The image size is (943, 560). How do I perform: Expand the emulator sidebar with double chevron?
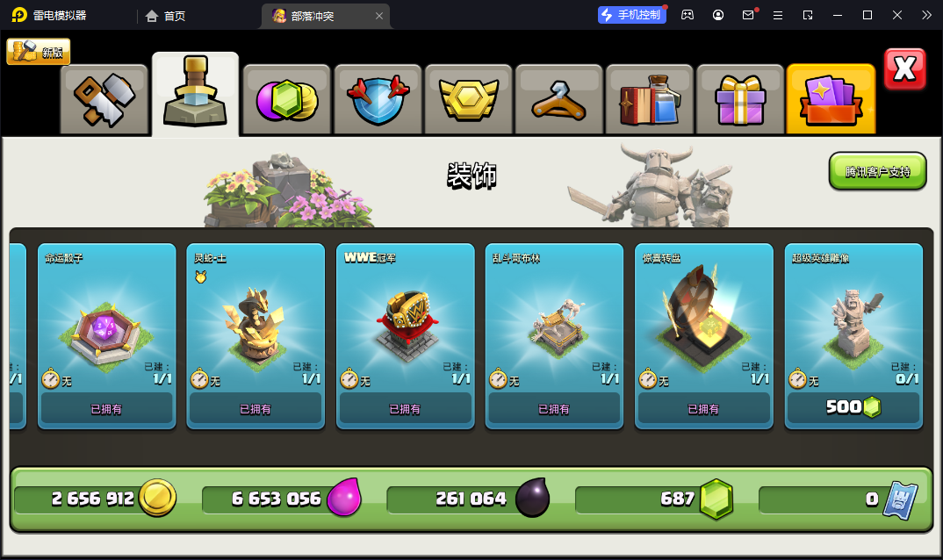[926, 15]
